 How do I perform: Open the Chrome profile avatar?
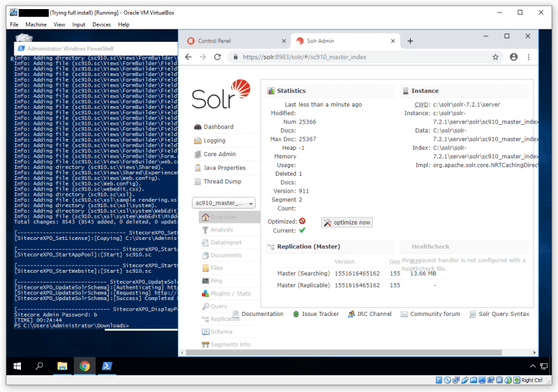click(513, 57)
